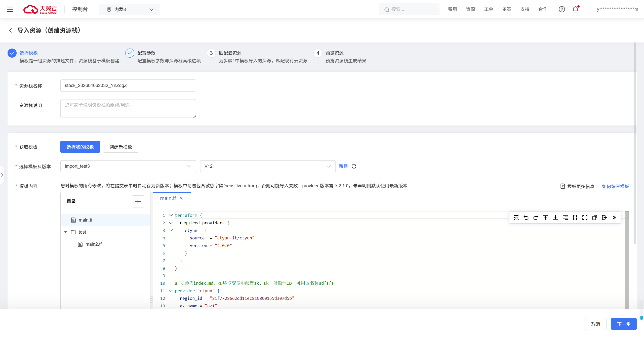Enter editor fullscreen mode
The height and width of the screenshot is (339, 644).
(x=585, y=218)
